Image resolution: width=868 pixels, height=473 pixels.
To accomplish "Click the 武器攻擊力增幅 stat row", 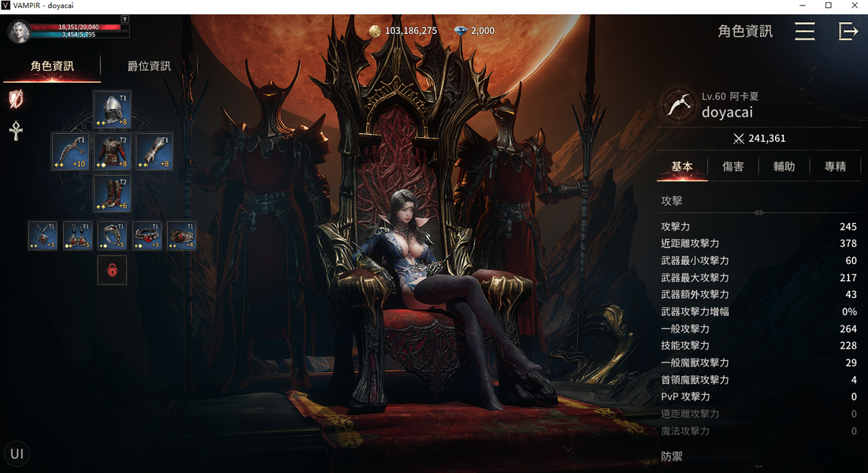I will [759, 312].
